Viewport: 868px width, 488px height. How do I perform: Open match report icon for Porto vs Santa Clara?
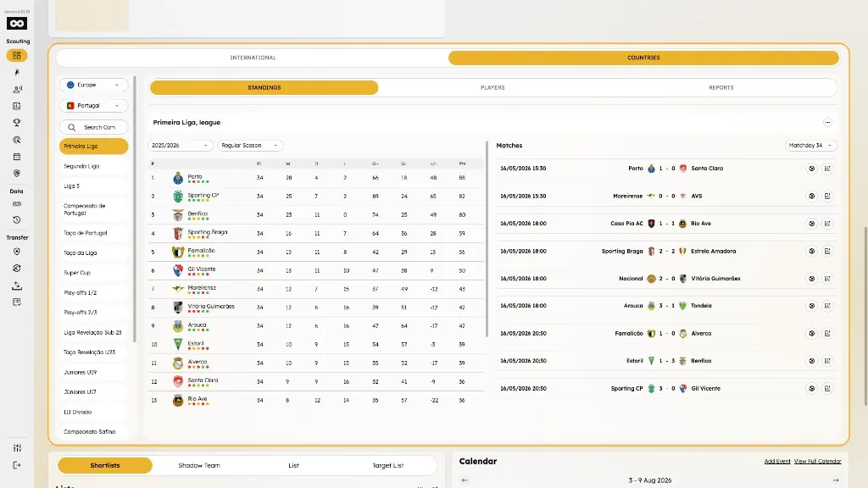point(827,169)
